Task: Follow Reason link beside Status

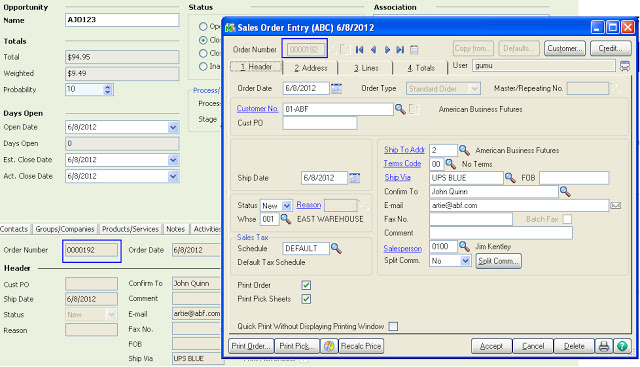Action: 309,205
